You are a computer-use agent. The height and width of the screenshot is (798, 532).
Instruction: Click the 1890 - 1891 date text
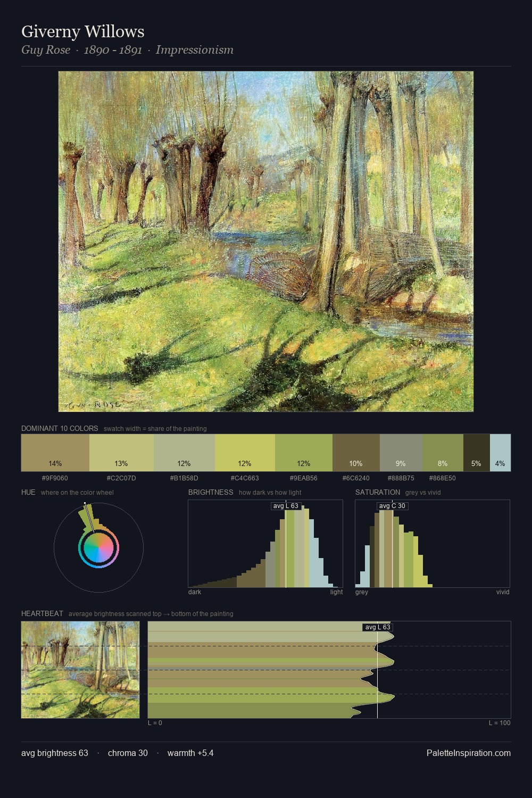[x=113, y=50]
